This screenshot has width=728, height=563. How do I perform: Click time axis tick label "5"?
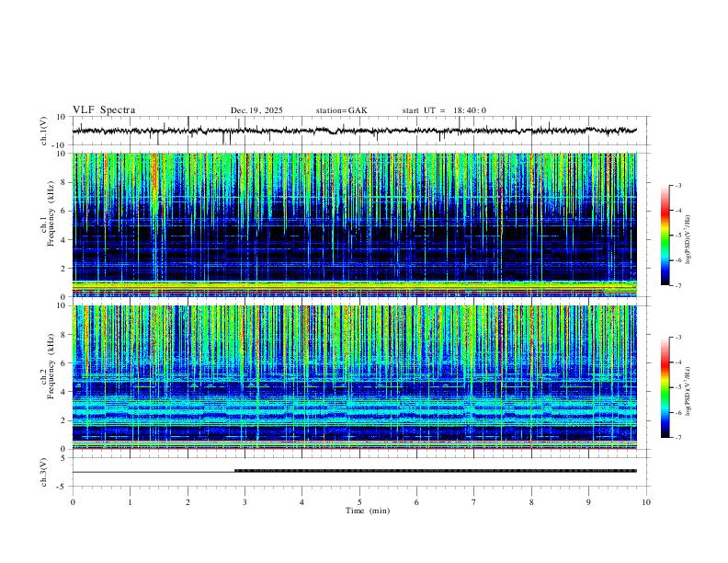point(359,502)
